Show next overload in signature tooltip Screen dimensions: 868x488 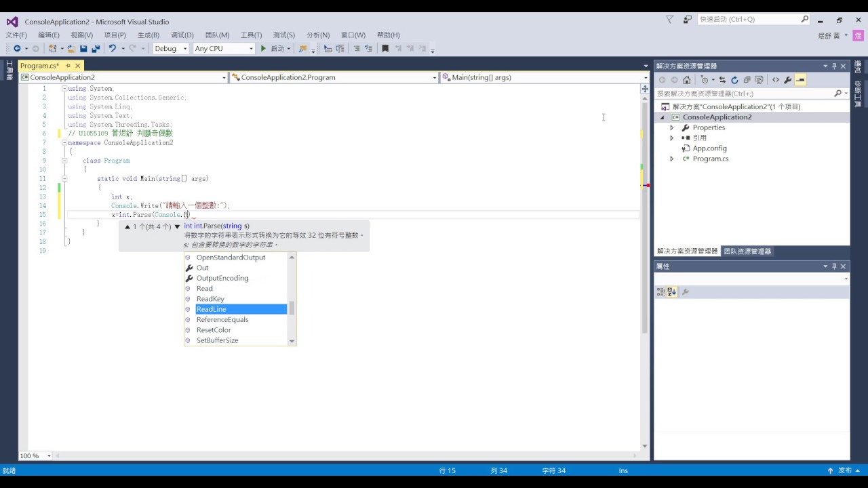[x=177, y=226]
